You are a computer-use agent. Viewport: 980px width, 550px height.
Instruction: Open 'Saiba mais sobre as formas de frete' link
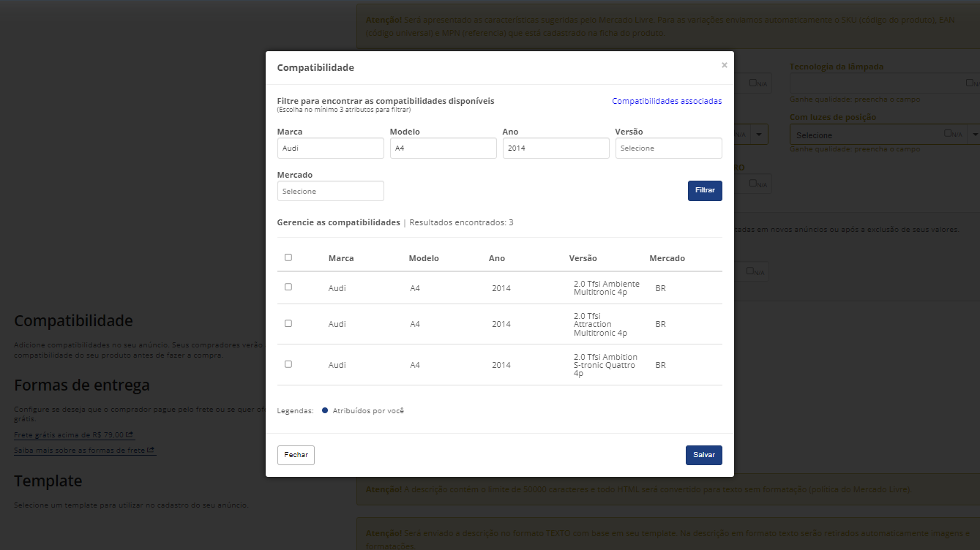coord(84,451)
